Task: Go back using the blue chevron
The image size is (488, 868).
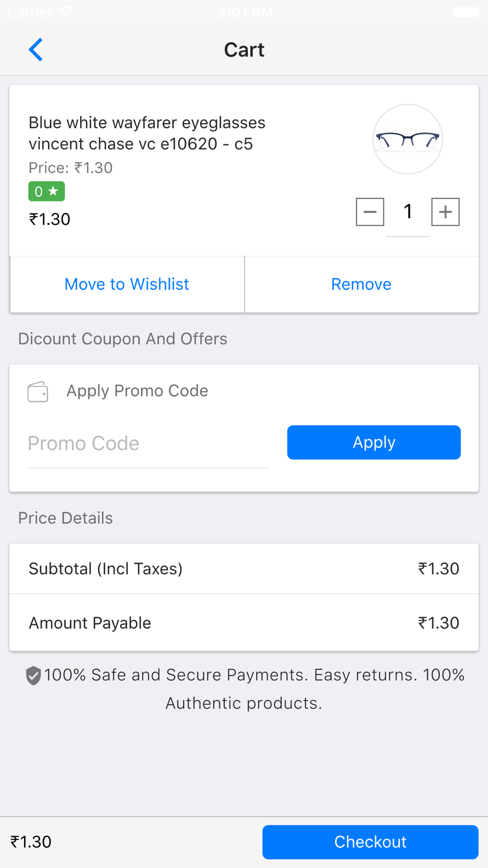Action: tap(36, 50)
